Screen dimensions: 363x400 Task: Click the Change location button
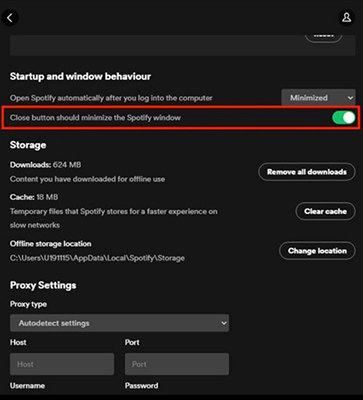(317, 251)
